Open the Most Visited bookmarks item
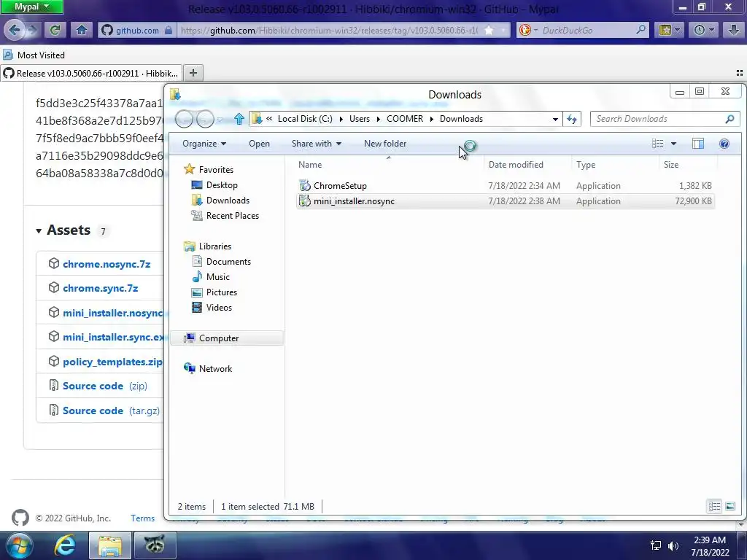 (34, 55)
